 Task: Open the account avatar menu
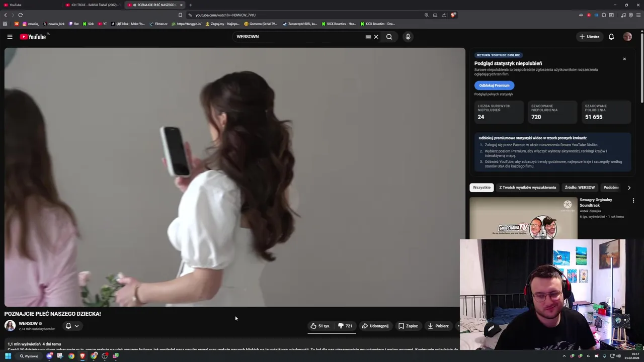[627, 37]
